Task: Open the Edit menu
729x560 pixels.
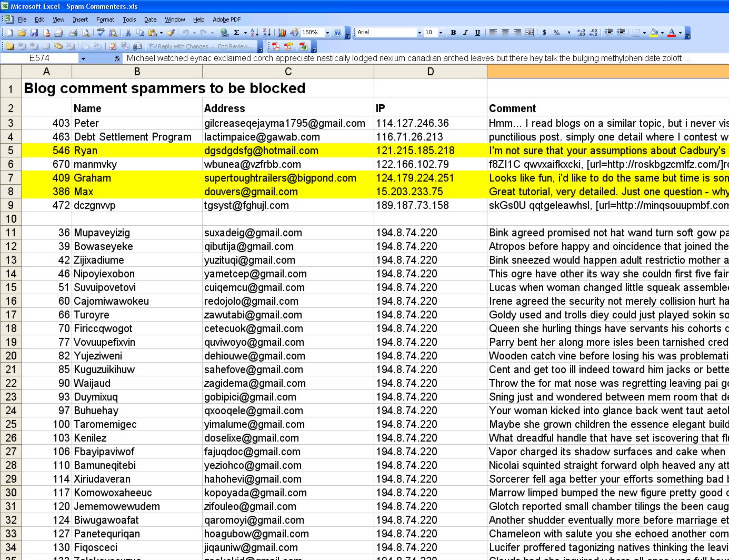Action: pyautogui.click(x=39, y=19)
